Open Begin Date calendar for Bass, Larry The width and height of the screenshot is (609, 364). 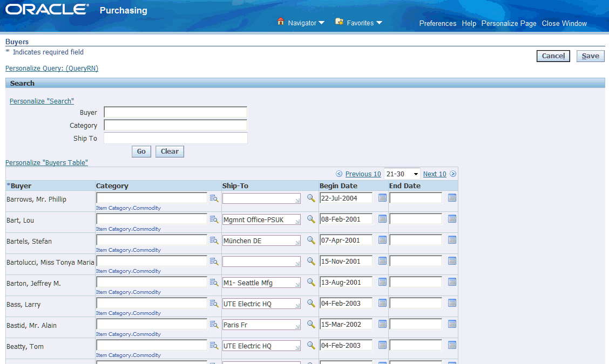coord(383,303)
